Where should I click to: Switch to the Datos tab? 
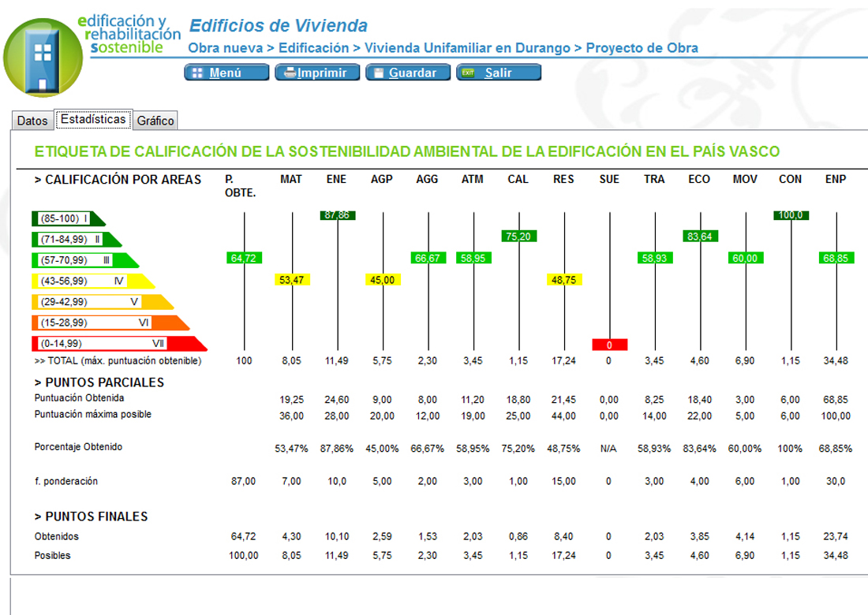pyautogui.click(x=32, y=121)
